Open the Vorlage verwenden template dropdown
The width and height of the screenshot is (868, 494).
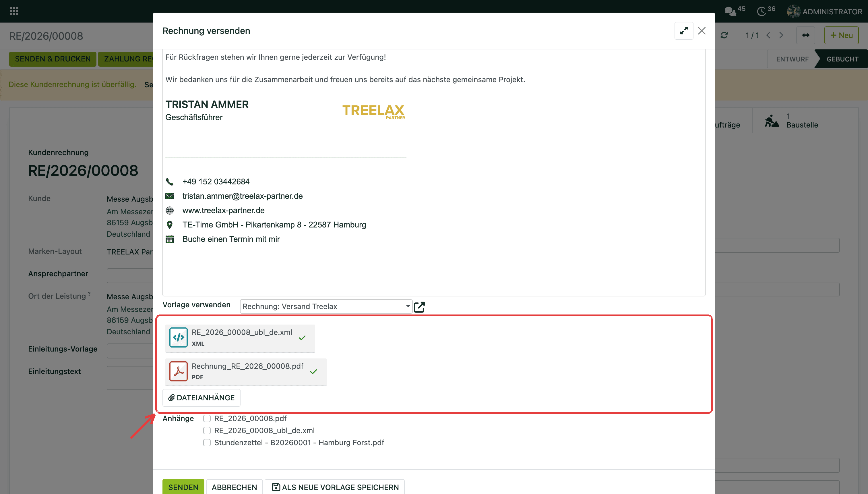coord(326,306)
